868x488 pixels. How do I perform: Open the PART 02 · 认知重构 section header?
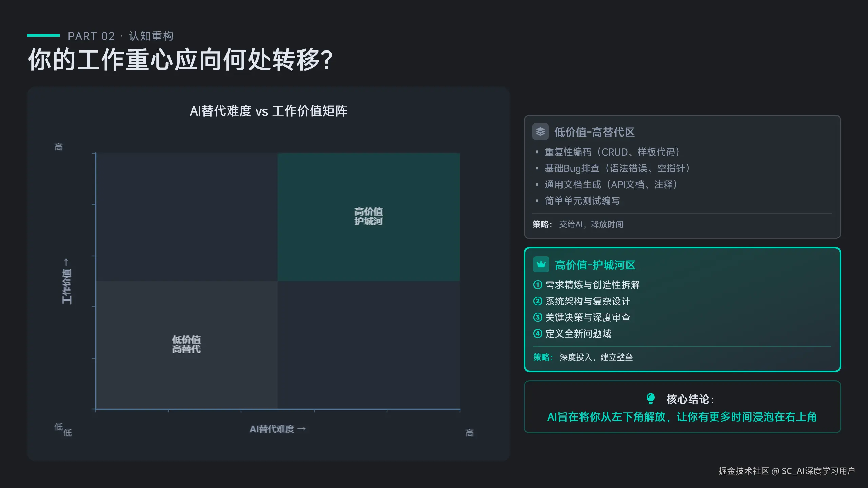pos(120,36)
